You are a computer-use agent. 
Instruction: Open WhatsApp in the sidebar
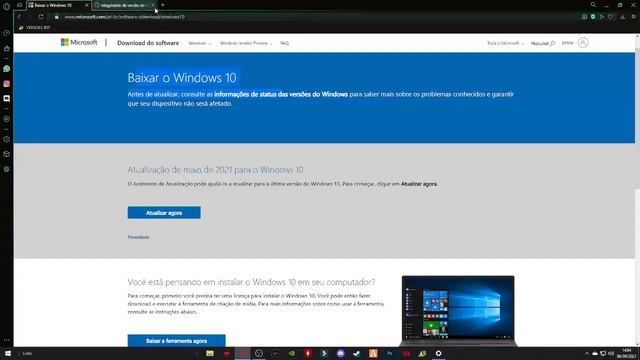[7, 69]
